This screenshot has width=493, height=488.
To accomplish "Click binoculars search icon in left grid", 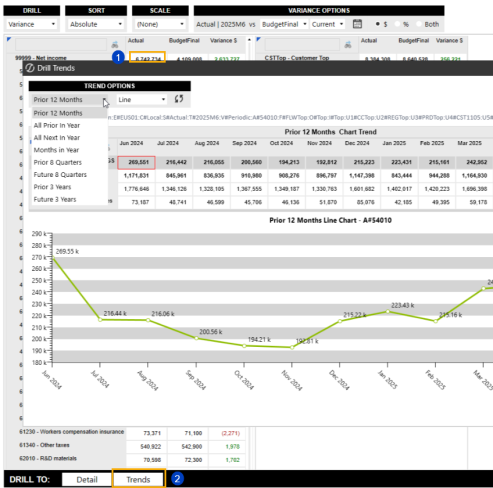I will (115, 45).
